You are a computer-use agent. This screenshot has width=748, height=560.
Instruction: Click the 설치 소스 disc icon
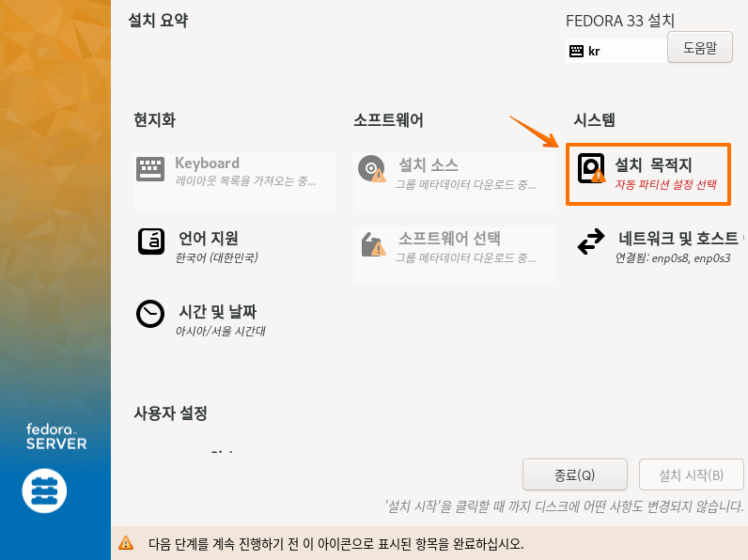tap(371, 169)
